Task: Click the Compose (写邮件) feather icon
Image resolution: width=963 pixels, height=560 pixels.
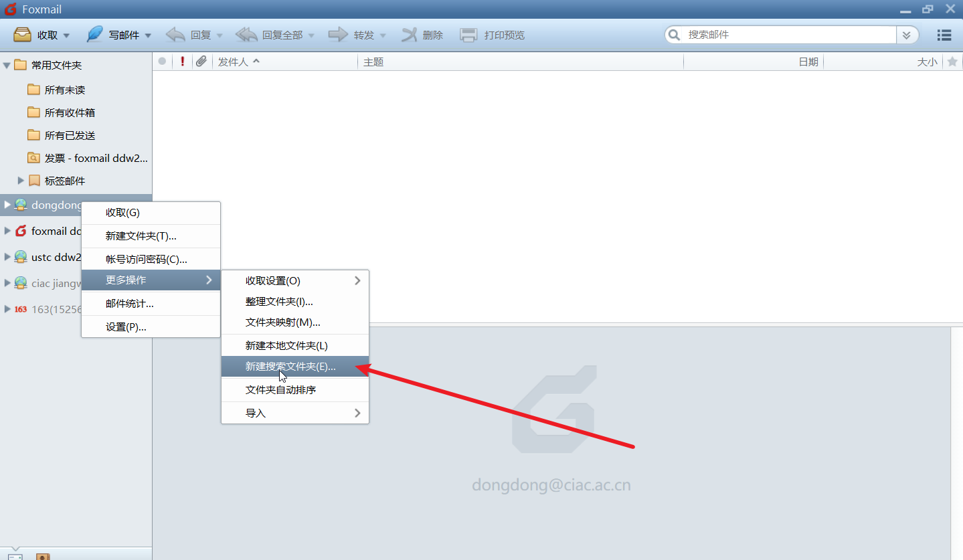Action: point(95,35)
